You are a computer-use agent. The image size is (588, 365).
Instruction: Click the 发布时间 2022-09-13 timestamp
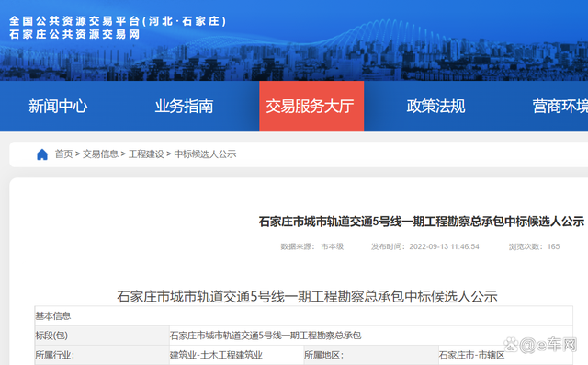coord(424,246)
